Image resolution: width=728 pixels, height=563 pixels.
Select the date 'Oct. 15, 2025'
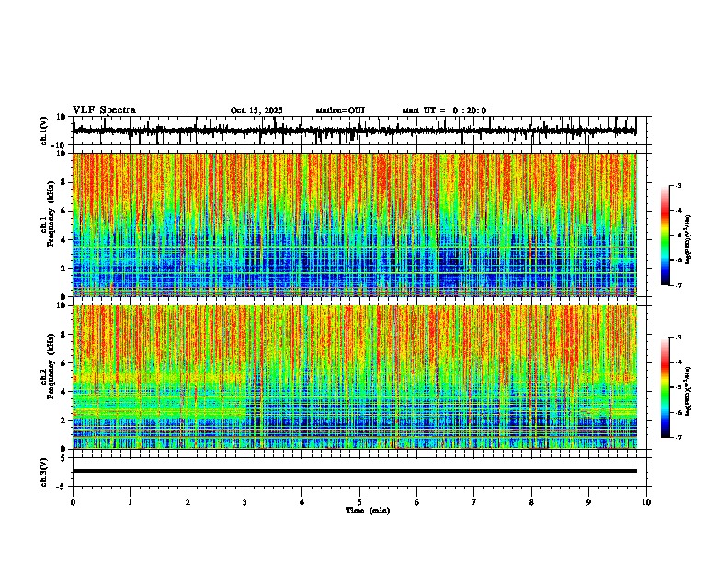[x=256, y=110]
